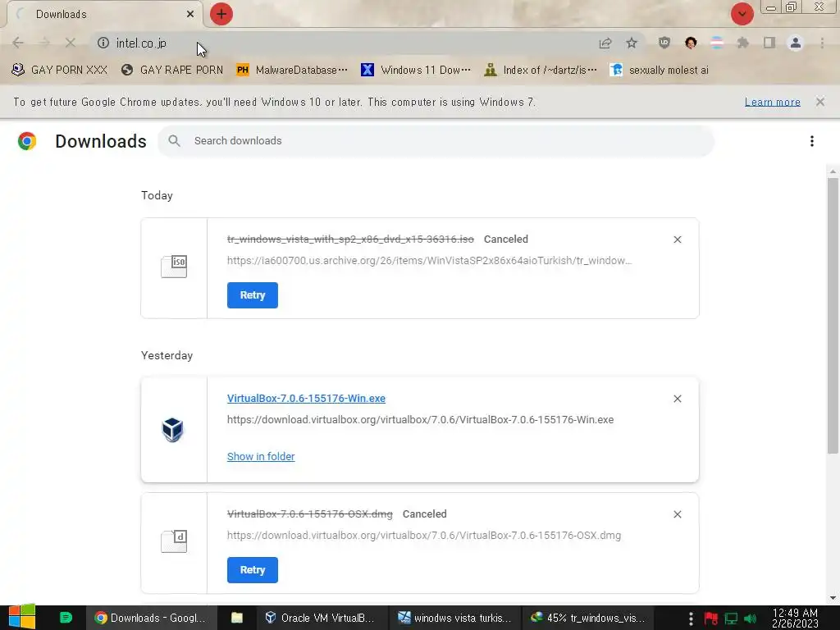Viewport: 840px width, 630px height.
Task: Stop loading the current page
Action: (70, 43)
